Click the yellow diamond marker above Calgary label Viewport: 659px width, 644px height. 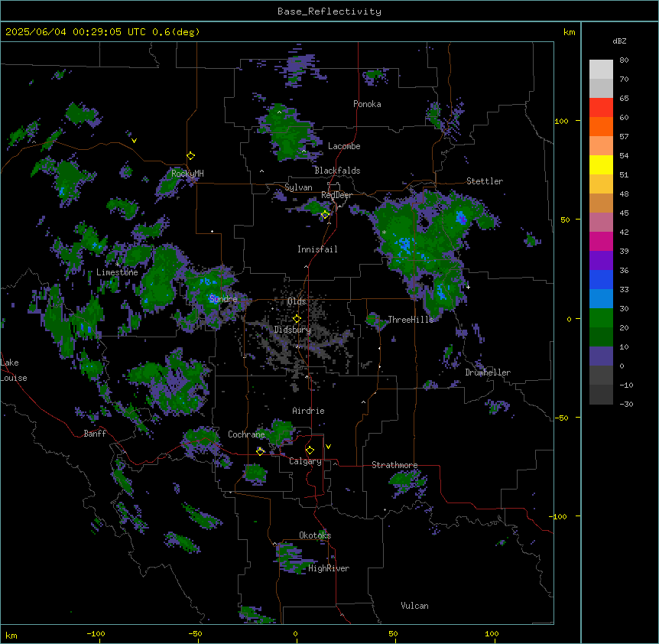(310, 450)
